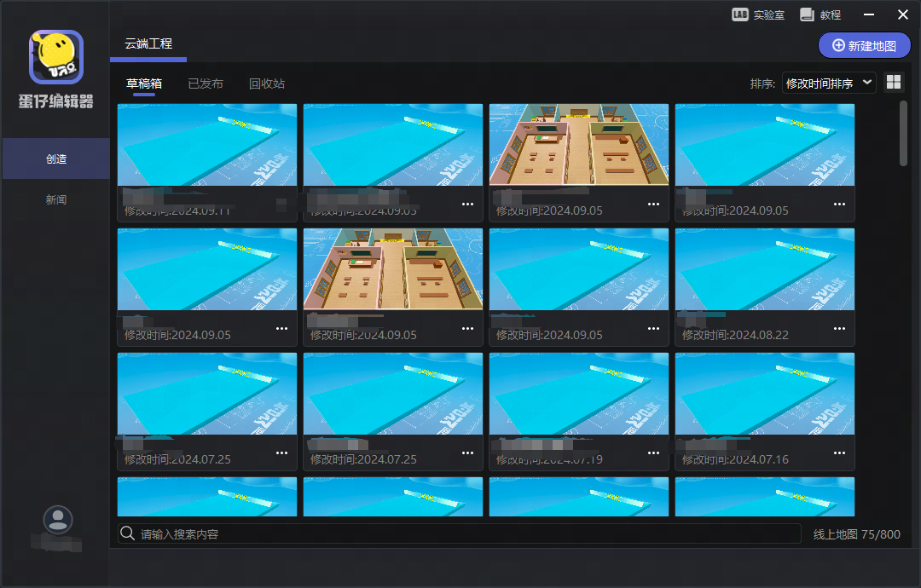Switch to the 回收站 tab
The image size is (921, 588).
[267, 84]
